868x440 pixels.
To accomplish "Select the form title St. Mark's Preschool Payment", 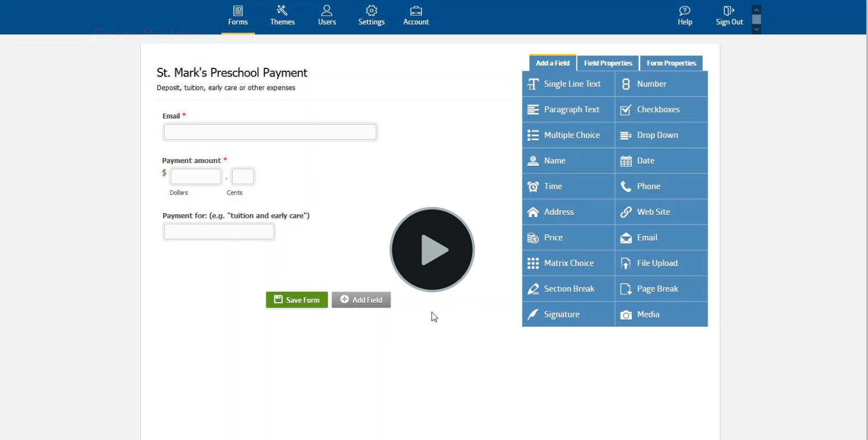I will pos(232,73).
